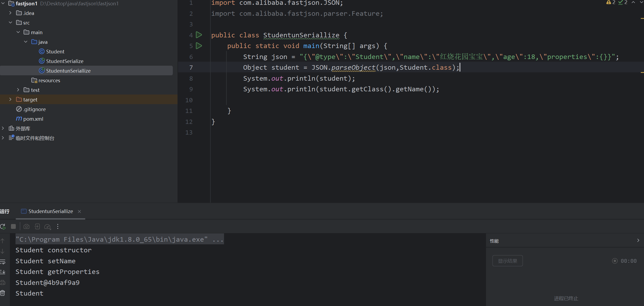Open pom.xml file from tree

pyautogui.click(x=33, y=119)
